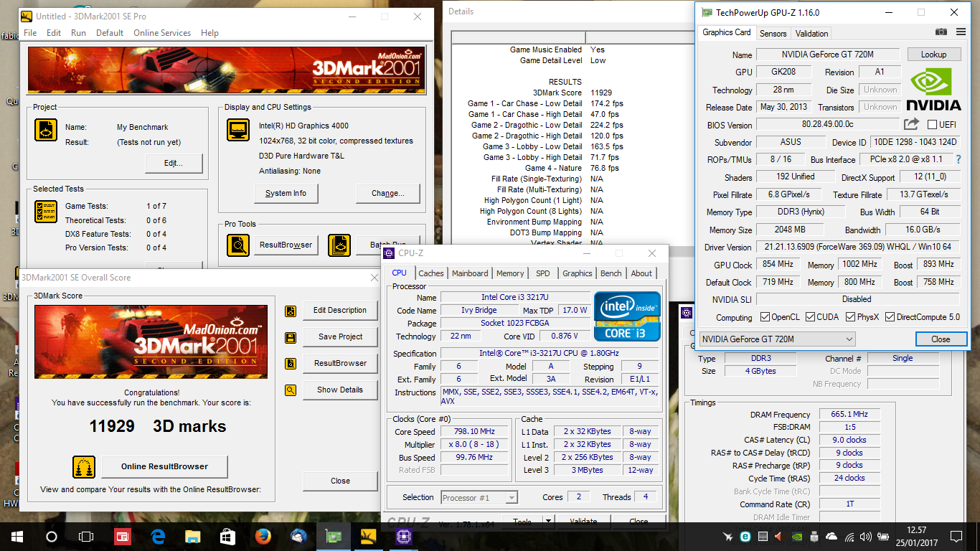Open the Action Center notification icon

point(956,536)
